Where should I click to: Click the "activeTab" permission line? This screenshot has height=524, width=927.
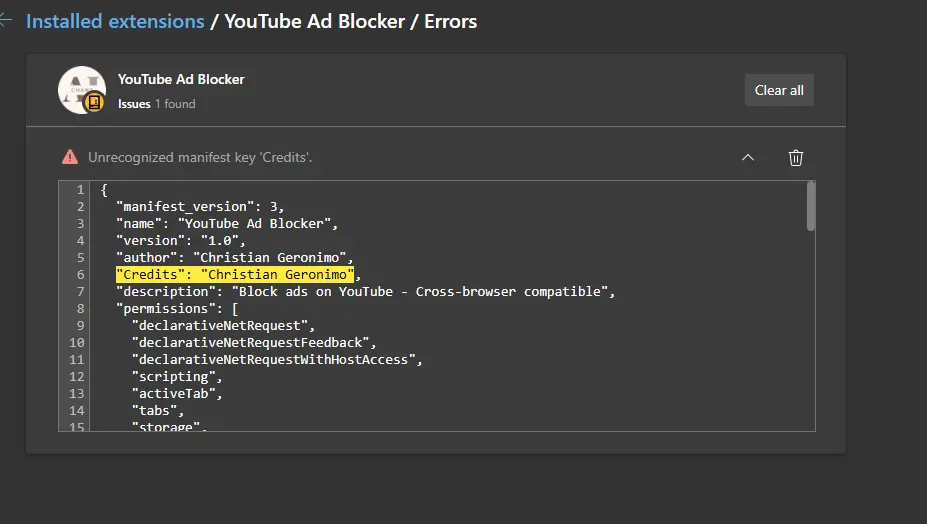coord(177,394)
